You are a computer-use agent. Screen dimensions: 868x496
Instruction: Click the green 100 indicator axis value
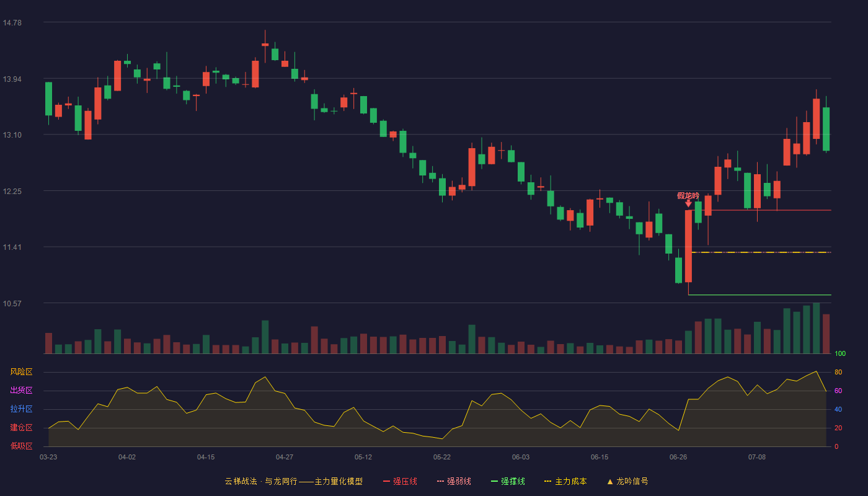click(840, 354)
